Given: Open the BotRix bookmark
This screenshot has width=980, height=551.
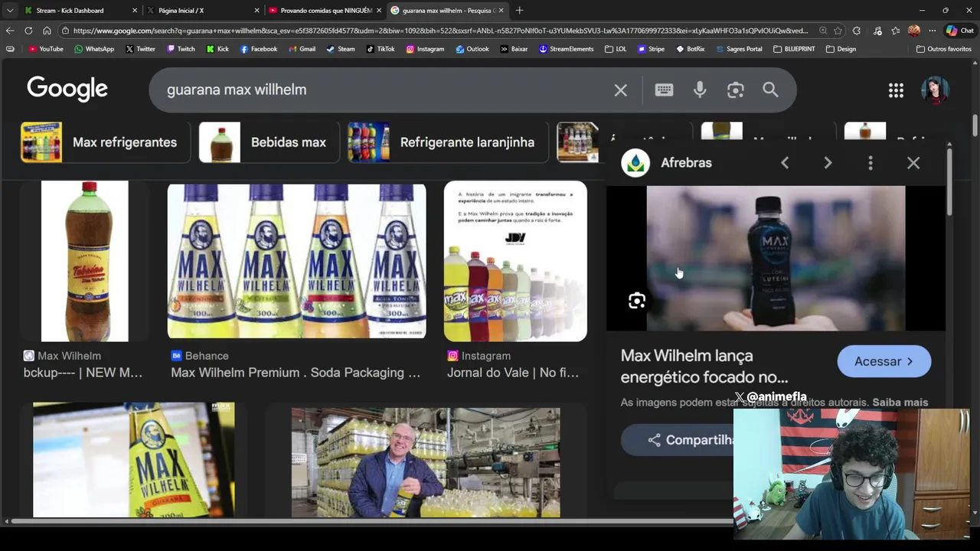Looking at the screenshot, I should point(691,49).
